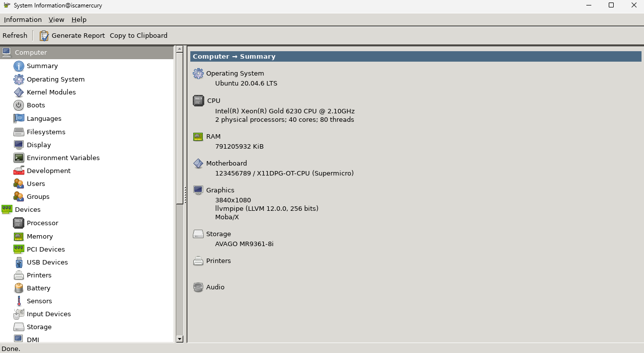This screenshot has height=353, width=644.
Task: Click the sidebar scrollbar thumb
Action: coord(179,128)
